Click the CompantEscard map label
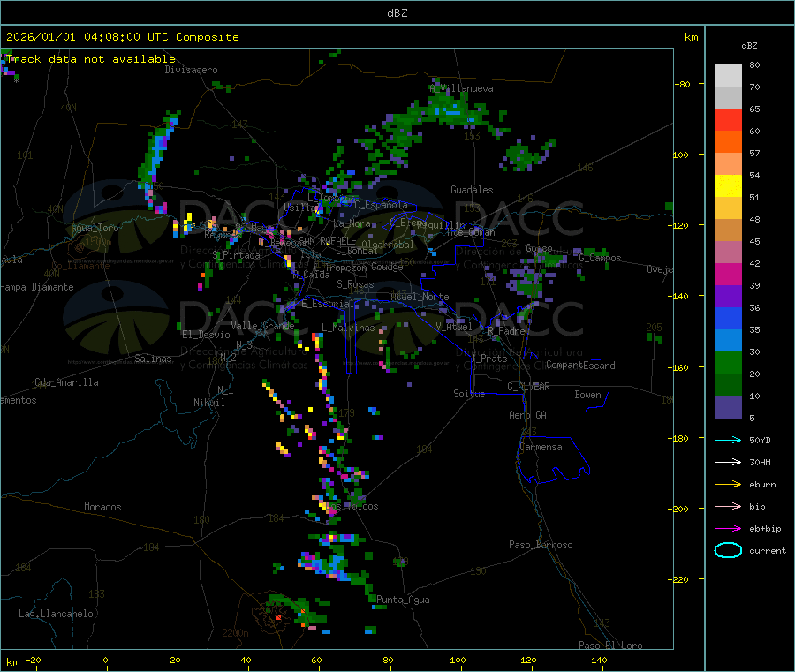 click(580, 365)
